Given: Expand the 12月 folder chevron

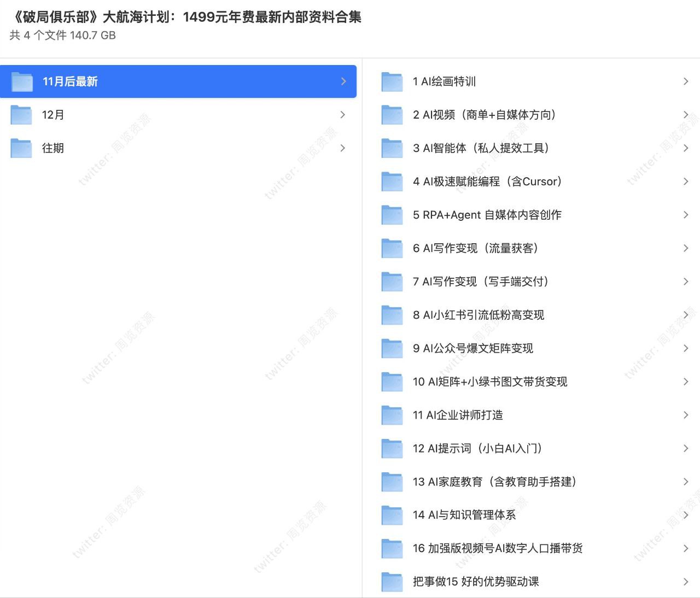Looking at the screenshot, I should point(343,115).
